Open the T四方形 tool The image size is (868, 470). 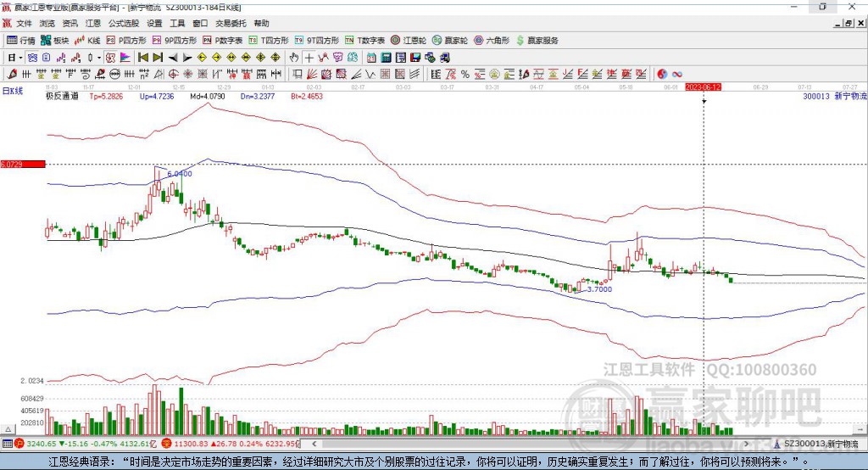269,41
